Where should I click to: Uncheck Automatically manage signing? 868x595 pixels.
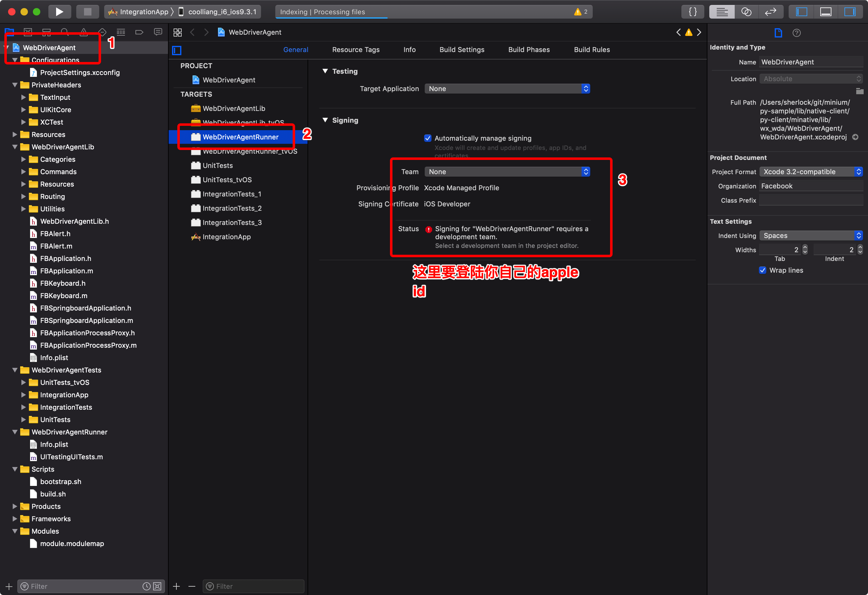point(428,138)
